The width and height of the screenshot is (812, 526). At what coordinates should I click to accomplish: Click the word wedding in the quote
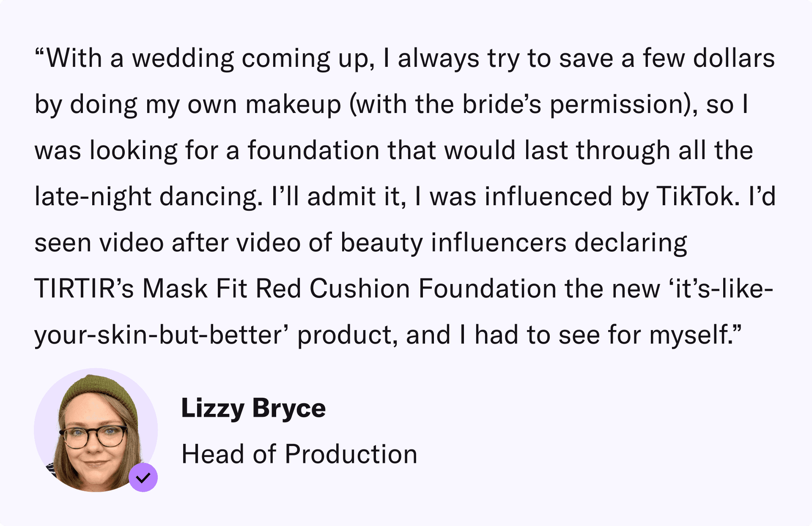coord(183,58)
